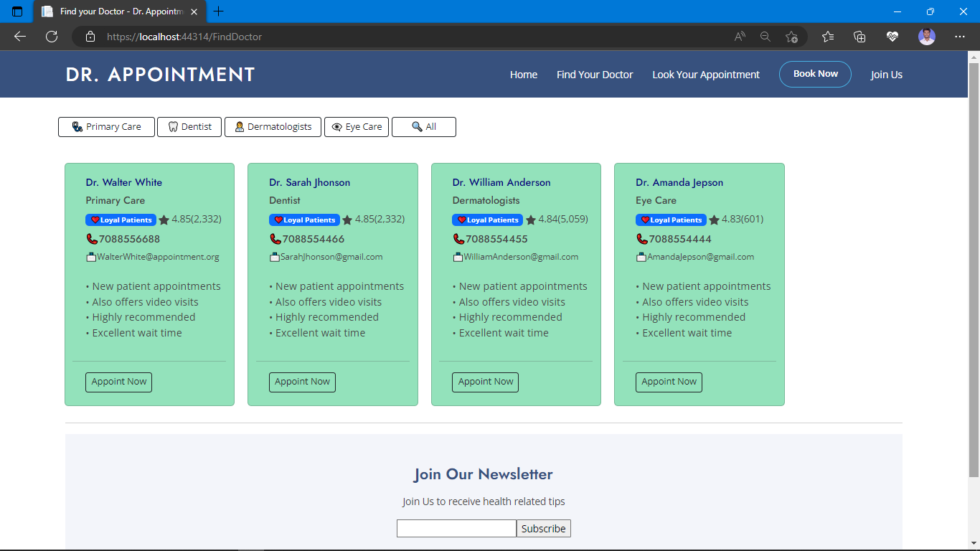
Task: Click Amanda Jepson's Loyal Patients badge
Action: (x=671, y=220)
